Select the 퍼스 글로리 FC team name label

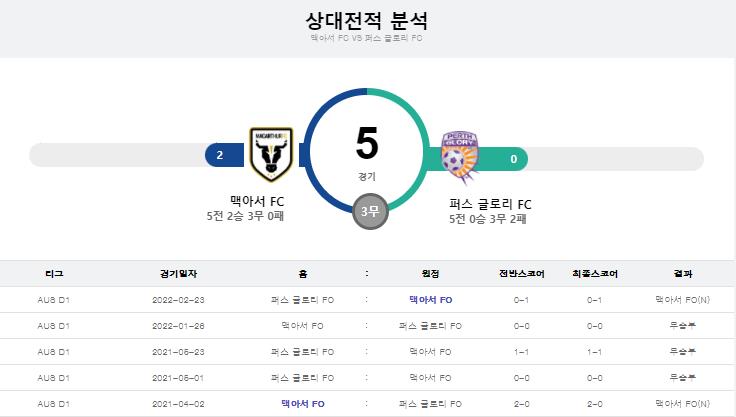point(490,204)
